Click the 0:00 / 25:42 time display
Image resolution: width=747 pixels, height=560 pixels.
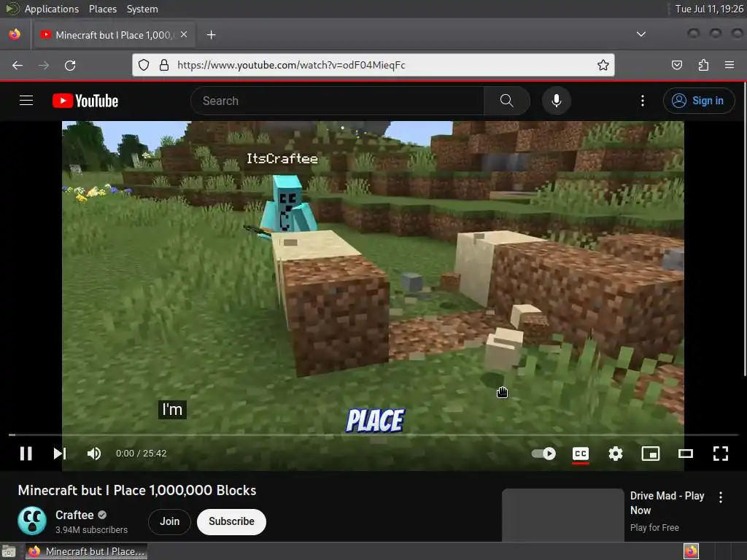coord(142,454)
